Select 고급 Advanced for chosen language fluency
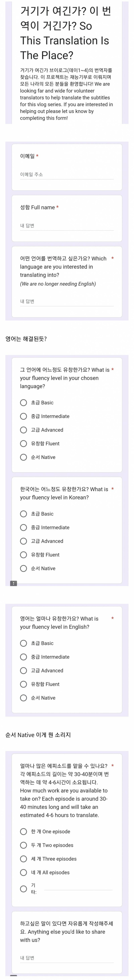The width and height of the screenshot is (134, 980). (24, 430)
